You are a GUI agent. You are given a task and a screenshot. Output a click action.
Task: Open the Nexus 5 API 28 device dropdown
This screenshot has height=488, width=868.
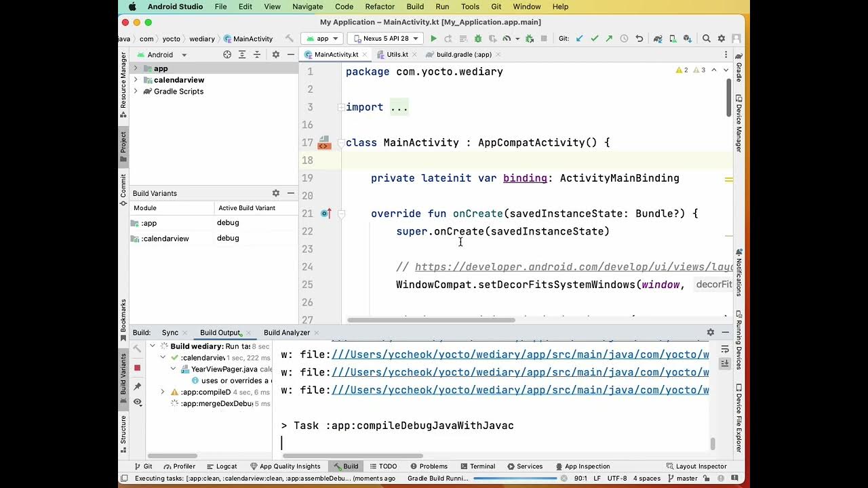(x=385, y=39)
